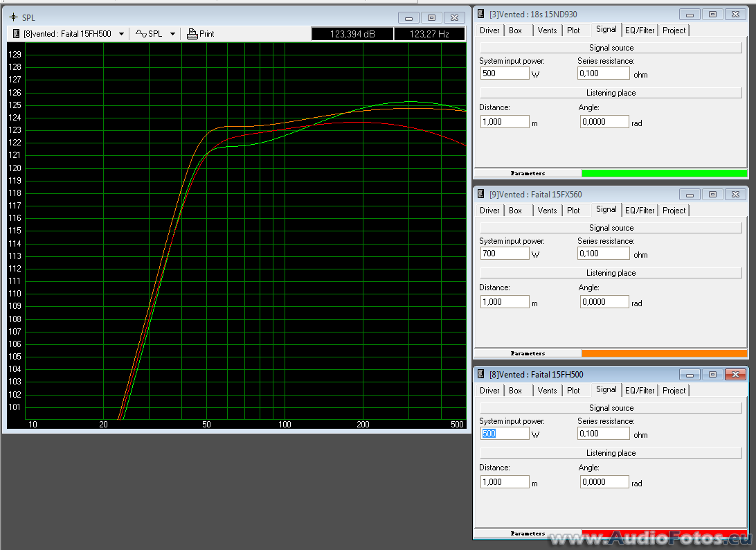Click the Print button in SPL toolbar
Screen dimensions: 756x550
[201, 34]
